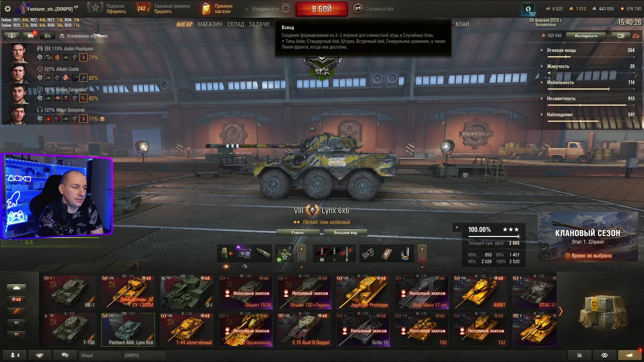Viewport: 644px width, 362px height.
Task: Open the repair kit consumable slot
Action: coord(368,253)
